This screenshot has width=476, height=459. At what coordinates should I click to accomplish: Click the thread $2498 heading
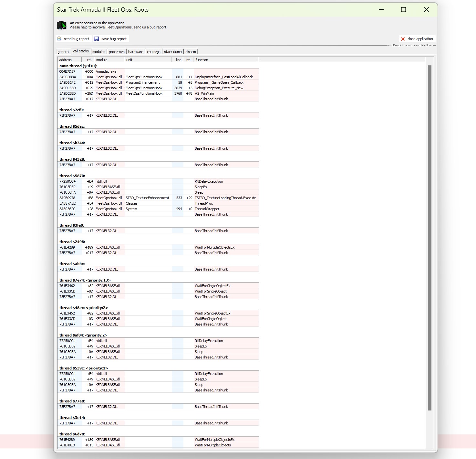(x=72, y=242)
